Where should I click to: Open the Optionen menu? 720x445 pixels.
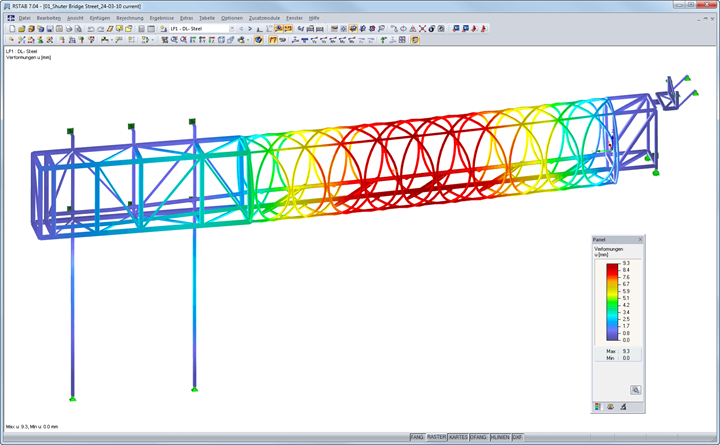pyautogui.click(x=232, y=18)
